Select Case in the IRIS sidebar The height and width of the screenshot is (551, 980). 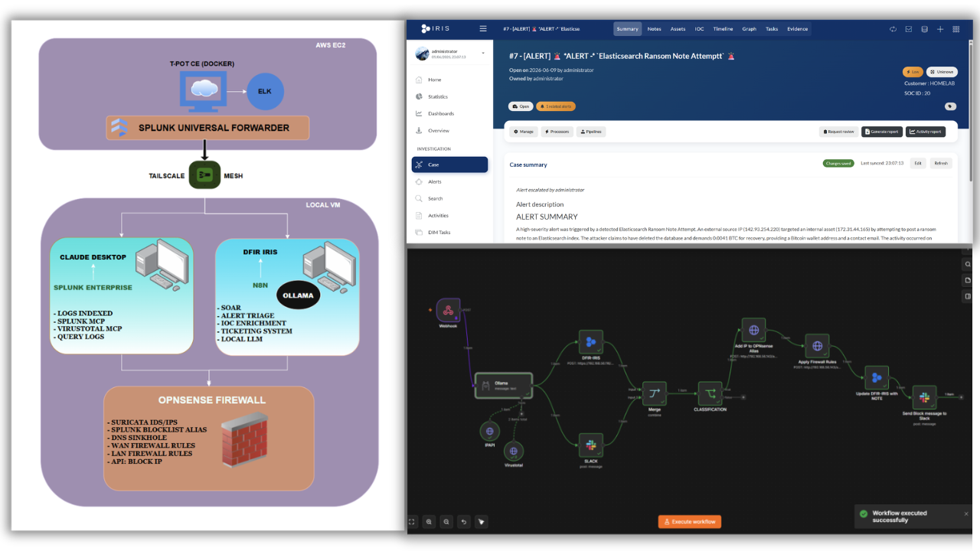[x=449, y=165]
